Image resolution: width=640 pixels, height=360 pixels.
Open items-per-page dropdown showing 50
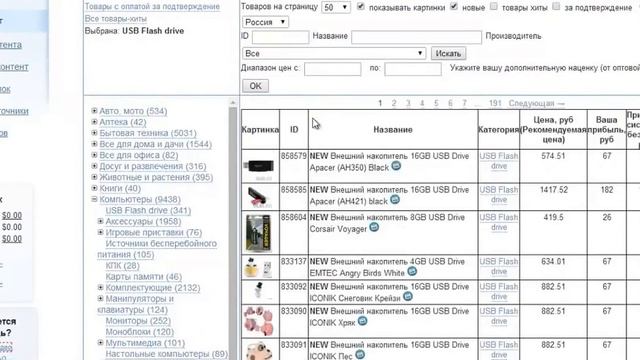point(336,7)
